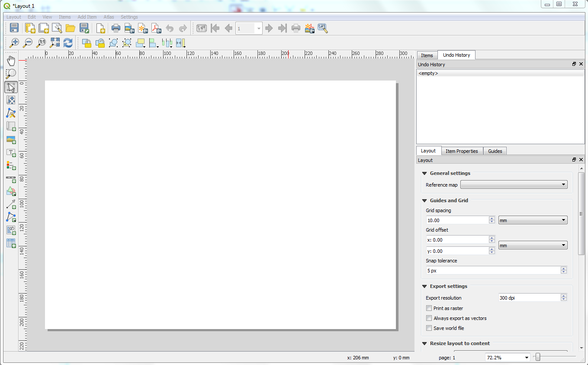Click the Zoom Full toolbar icon
Screen dimensions: 588x365
(55, 42)
